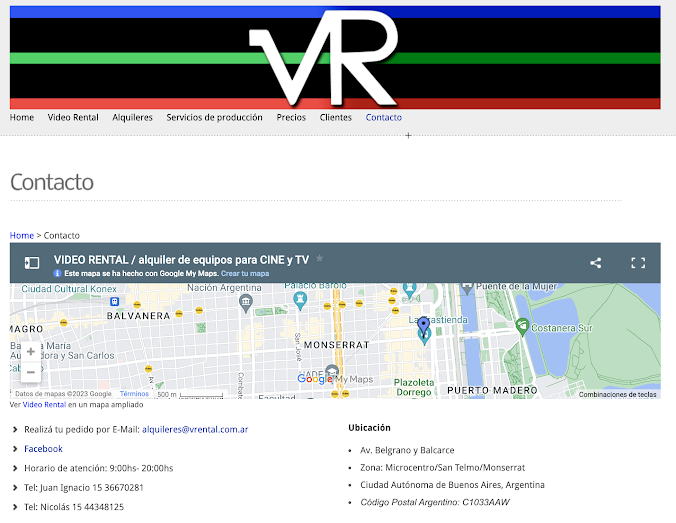This screenshot has height=523, width=676.
Task: Open the Home menu item
Action: click(22, 117)
